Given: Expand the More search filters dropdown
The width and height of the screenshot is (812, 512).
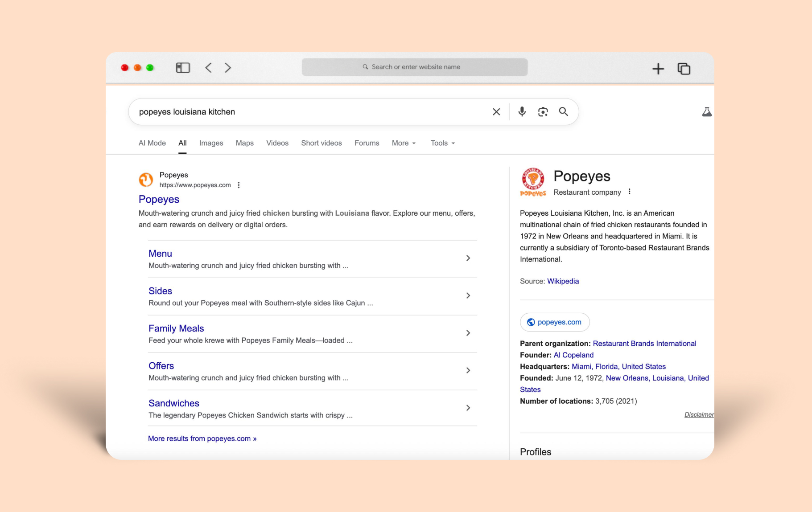Looking at the screenshot, I should [x=404, y=143].
